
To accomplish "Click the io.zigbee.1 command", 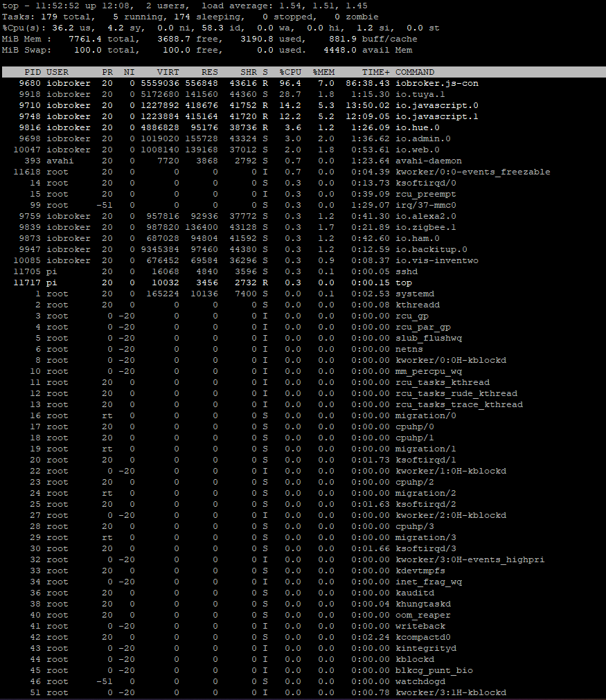I will point(425,228).
